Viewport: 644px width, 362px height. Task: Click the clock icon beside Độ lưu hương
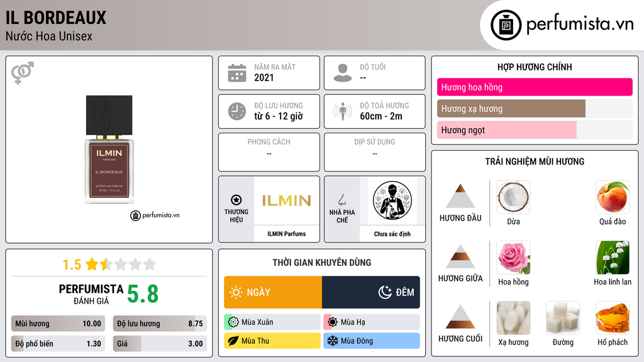(237, 111)
